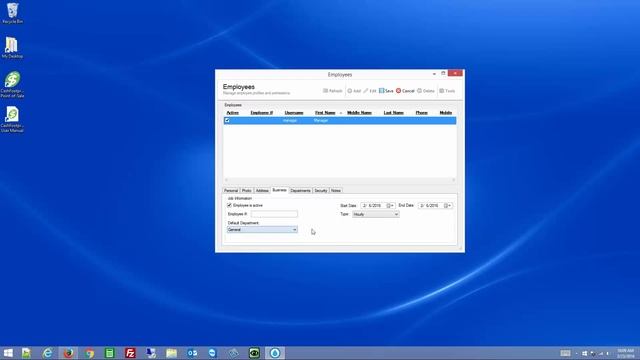Screen dimensions: 640x360
Task: Click the Delete toolbar button
Action: point(426,91)
